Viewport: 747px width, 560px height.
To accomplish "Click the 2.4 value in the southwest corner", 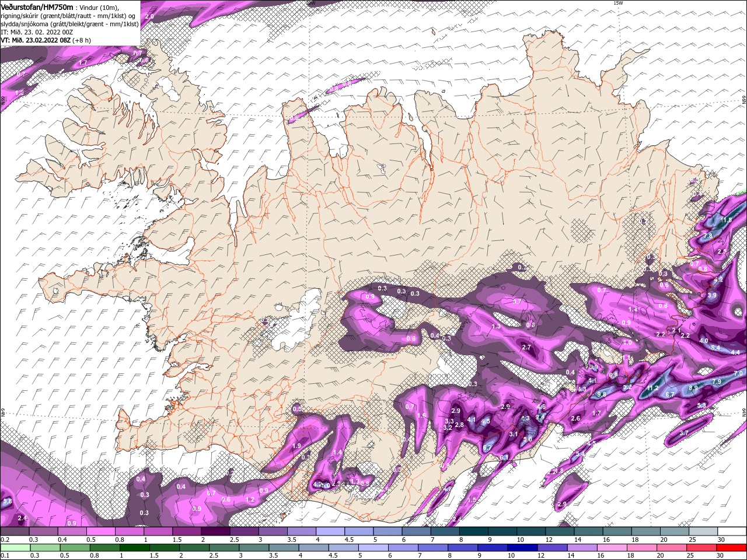I will 22,519.
